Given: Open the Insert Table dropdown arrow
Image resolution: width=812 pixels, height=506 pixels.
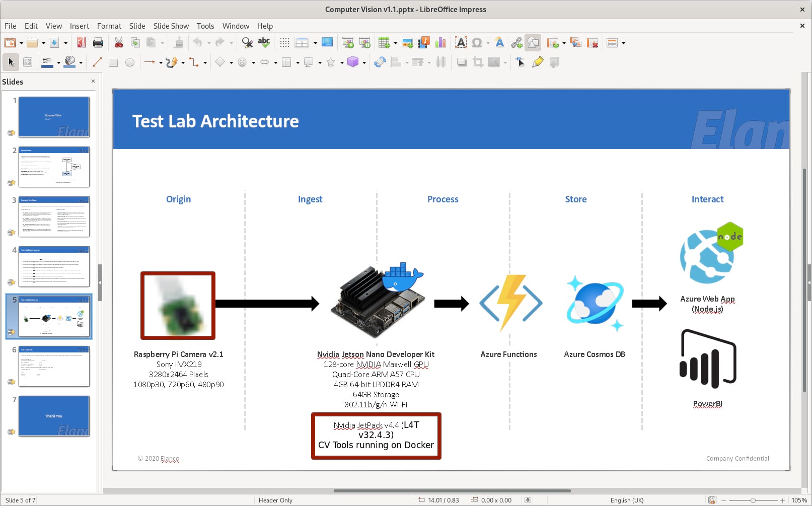Looking at the screenshot, I should click(x=395, y=43).
